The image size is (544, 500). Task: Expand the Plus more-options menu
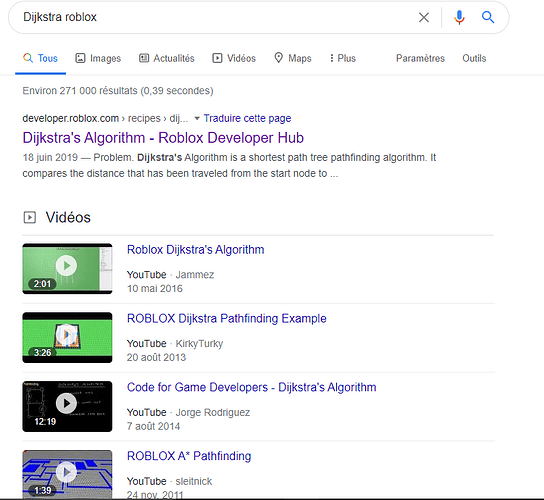point(342,58)
